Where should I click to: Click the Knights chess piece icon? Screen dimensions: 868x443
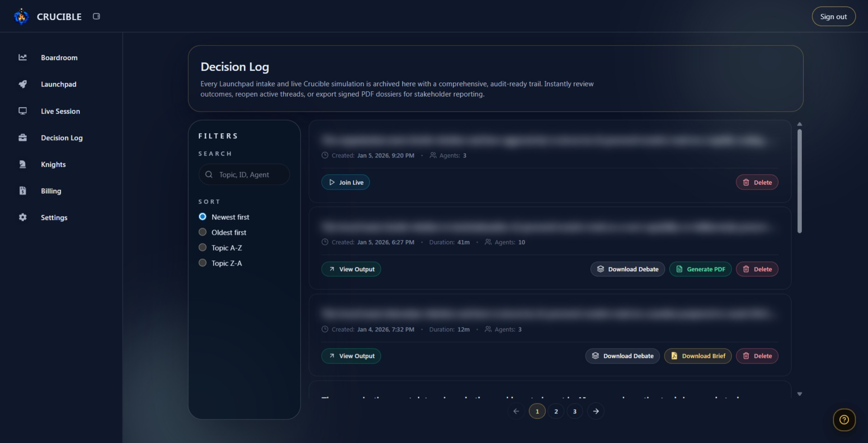pos(23,164)
